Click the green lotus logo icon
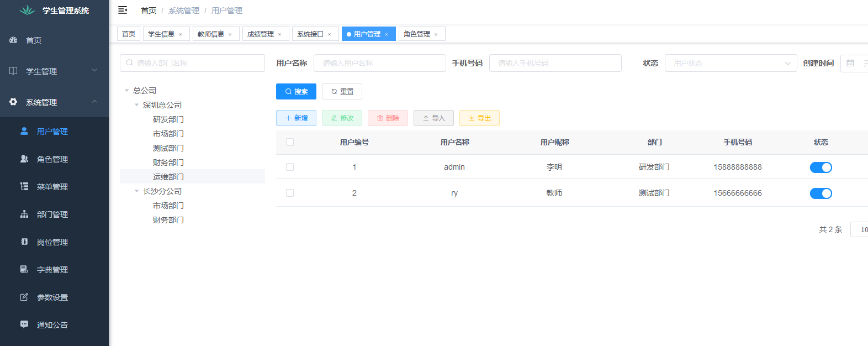 [x=27, y=10]
